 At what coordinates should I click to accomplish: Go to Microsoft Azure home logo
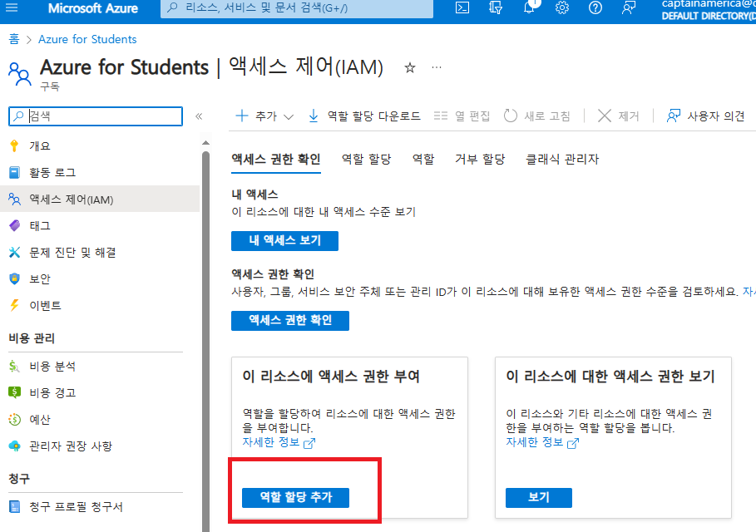pos(93,8)
